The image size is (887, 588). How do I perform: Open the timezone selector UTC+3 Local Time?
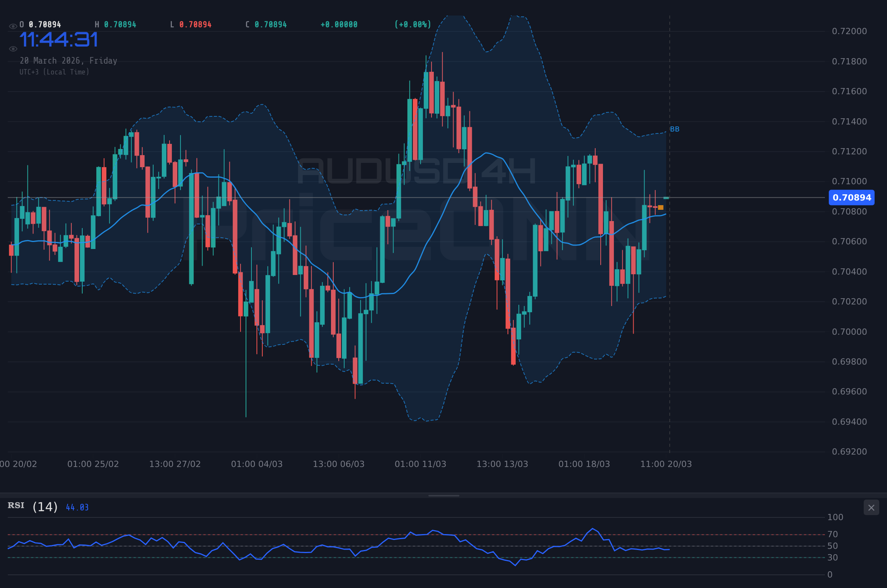pyautogui.click(x=55, y=72)
